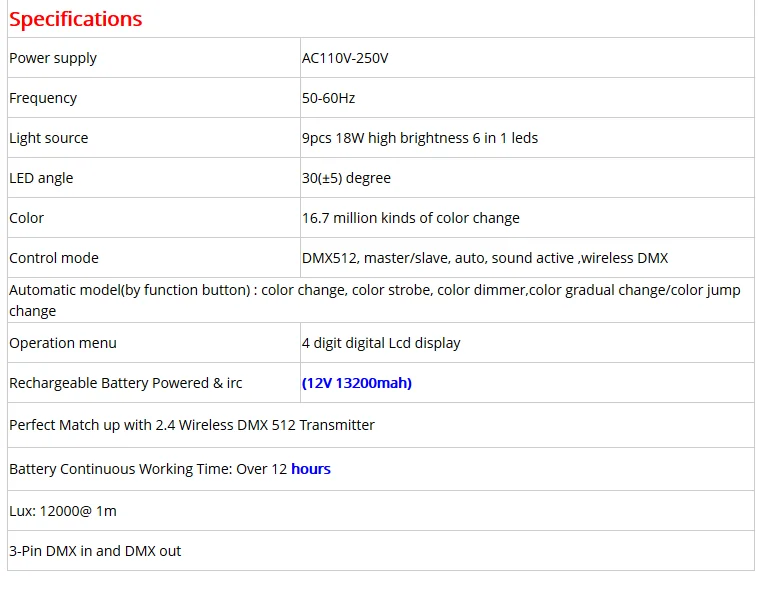Click the Light source label

[48, 138]
